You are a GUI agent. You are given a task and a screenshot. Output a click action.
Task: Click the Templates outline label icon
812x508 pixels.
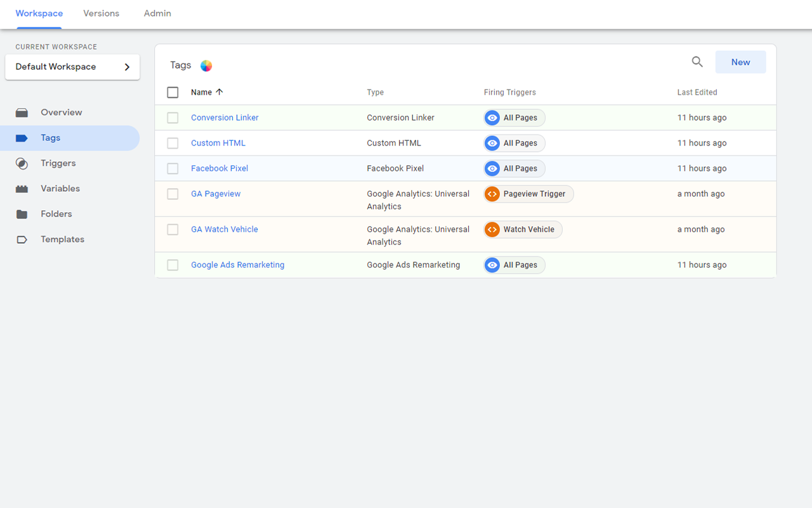(x=22, y=239)
